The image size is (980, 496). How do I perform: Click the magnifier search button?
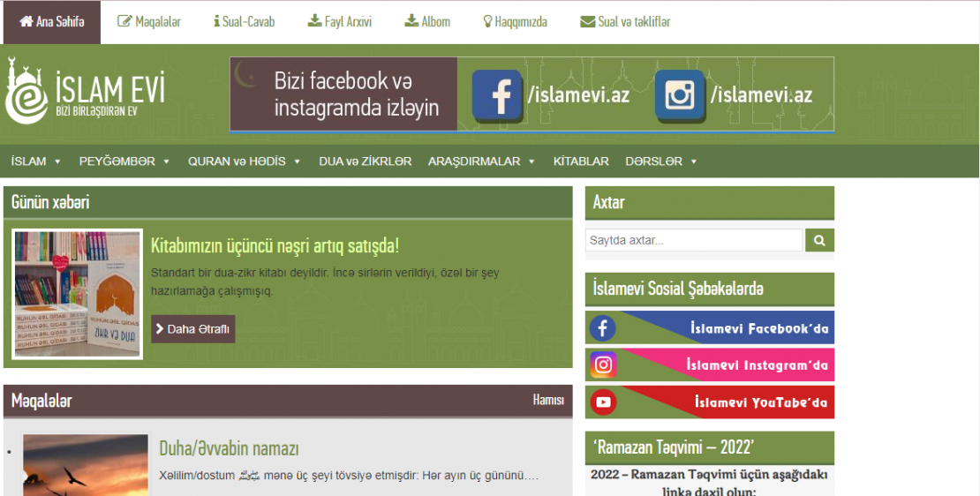(x=820, y=240)
